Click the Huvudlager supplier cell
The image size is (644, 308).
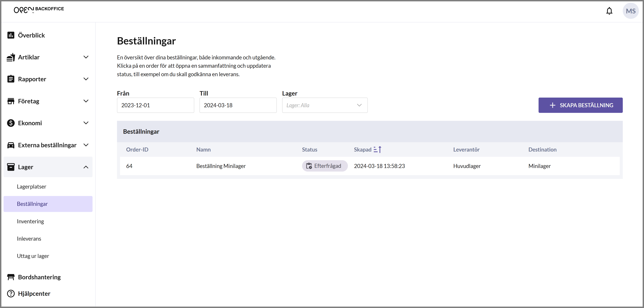pos(467,166)
